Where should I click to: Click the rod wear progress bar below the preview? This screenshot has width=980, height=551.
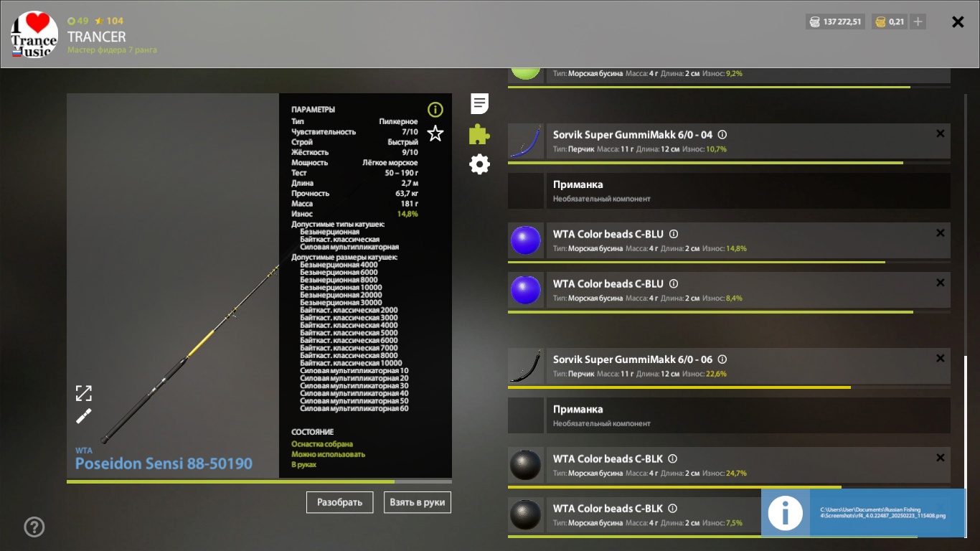click(259, 481)
